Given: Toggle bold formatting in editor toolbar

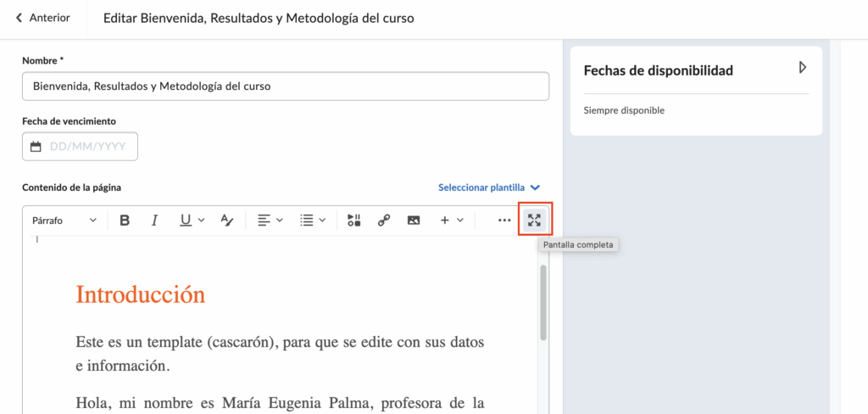Looking at the screenshot, I should pos(125,221).
